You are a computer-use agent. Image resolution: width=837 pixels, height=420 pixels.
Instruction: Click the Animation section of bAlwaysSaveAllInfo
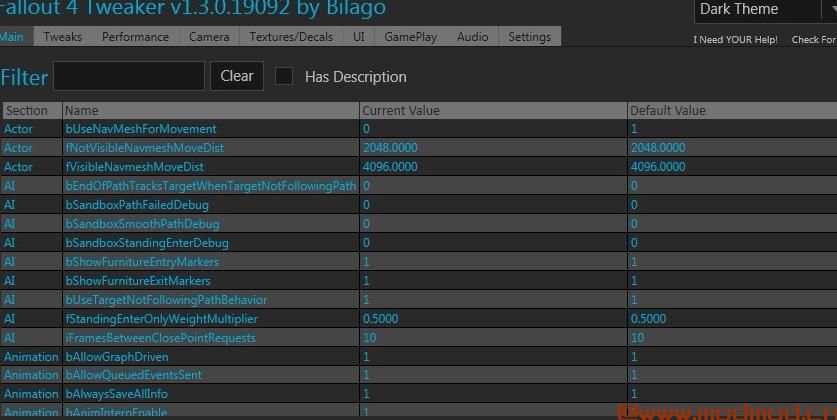pyautogui.click(x=32, y=394)
